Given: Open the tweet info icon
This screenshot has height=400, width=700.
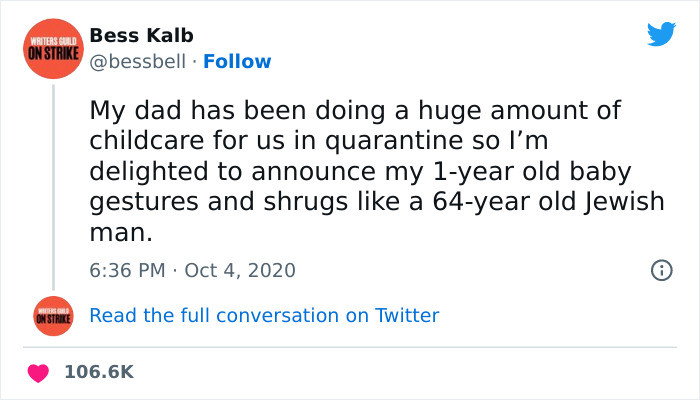Looking at the screenshot, I should click(661, 270).
